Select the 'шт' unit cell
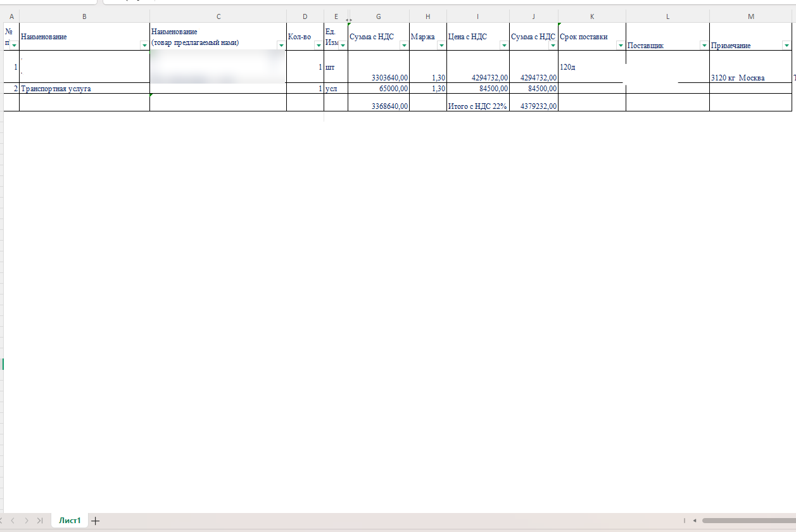Viewport: 796px width, 532px height. coord(336,66)
